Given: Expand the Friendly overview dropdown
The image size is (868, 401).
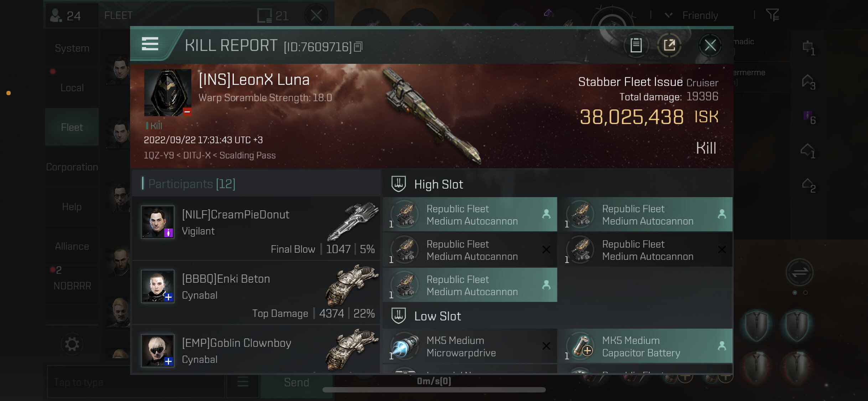Looking at the screenshot, I should [x=668, y=15].
